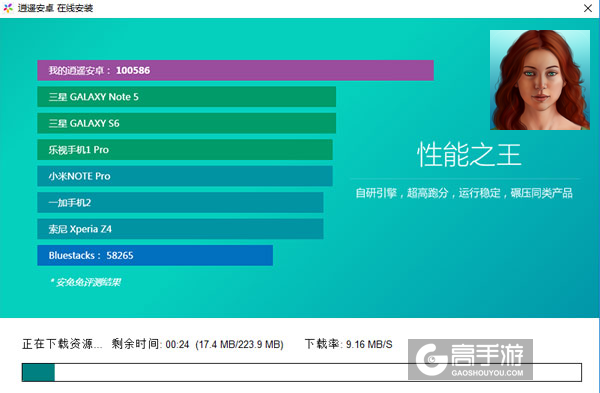Click the 正在下载资源 status text
This screenshot has height=393, width=600.
tap(62, 344)
